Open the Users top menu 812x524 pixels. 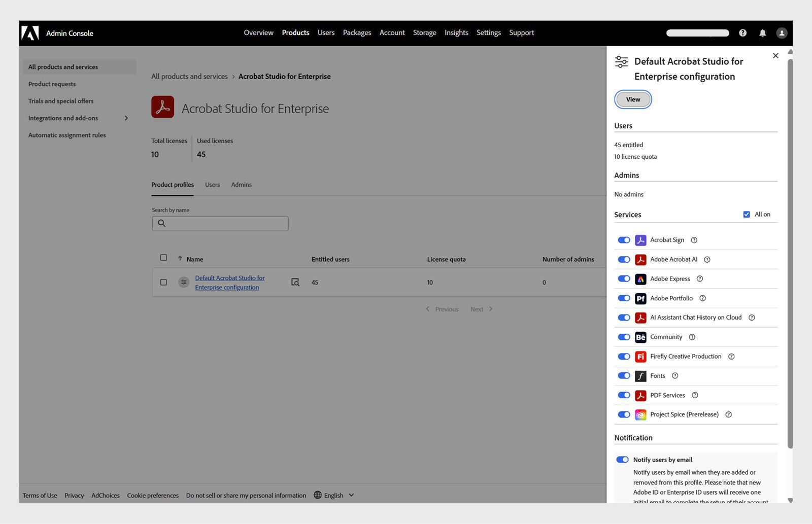tap(326, 32)
